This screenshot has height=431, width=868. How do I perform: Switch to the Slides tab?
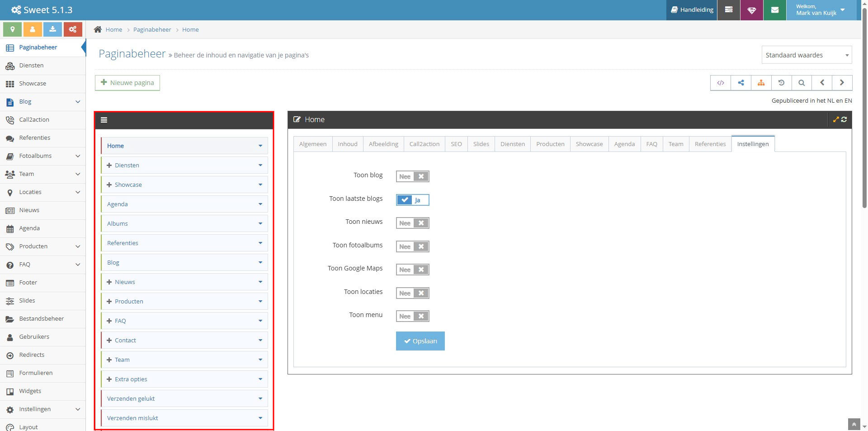(x=481, y=144)
